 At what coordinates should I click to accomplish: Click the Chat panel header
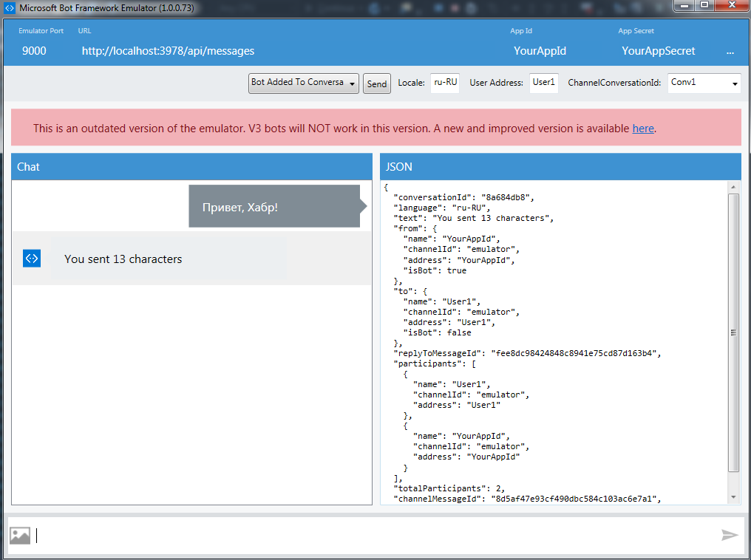click(191, 166)
